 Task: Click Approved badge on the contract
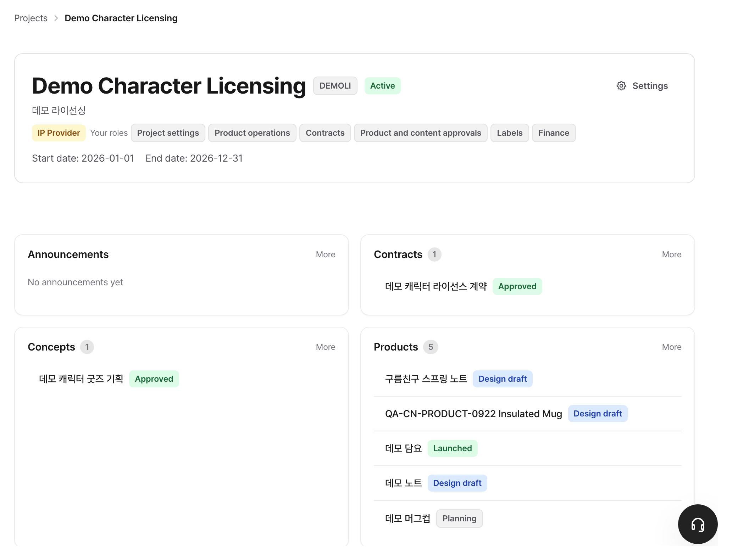[x=517, y=286]
